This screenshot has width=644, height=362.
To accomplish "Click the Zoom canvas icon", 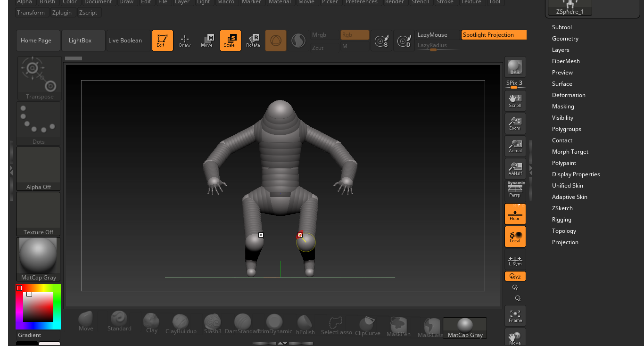I will pyautogui.click(x=515, y=123).
